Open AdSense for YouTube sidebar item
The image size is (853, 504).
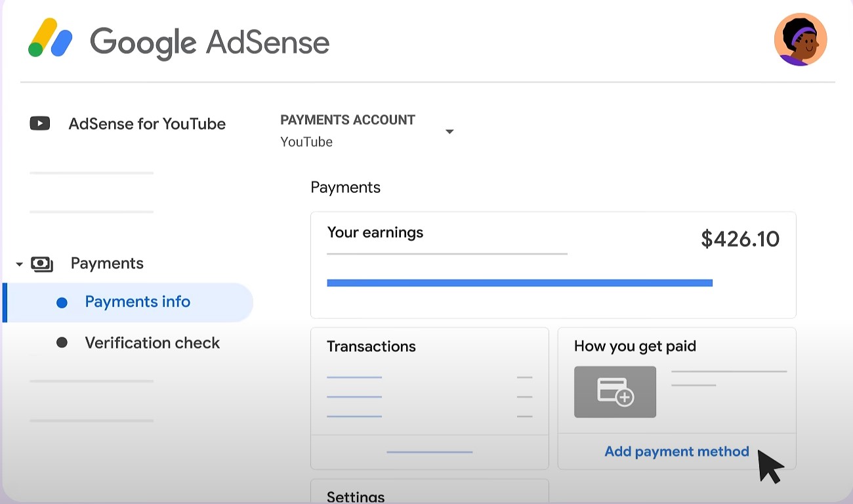(147, 123)
